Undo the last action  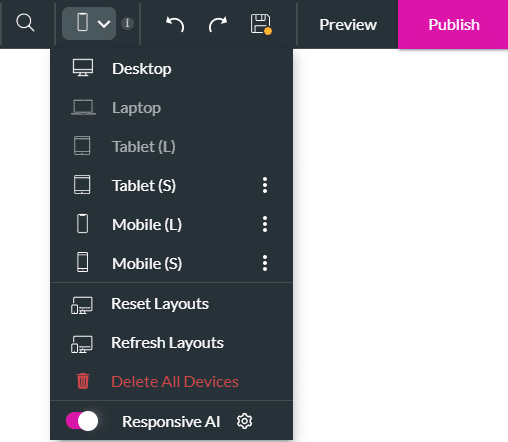pyautogui.click(x=175, y=24)
